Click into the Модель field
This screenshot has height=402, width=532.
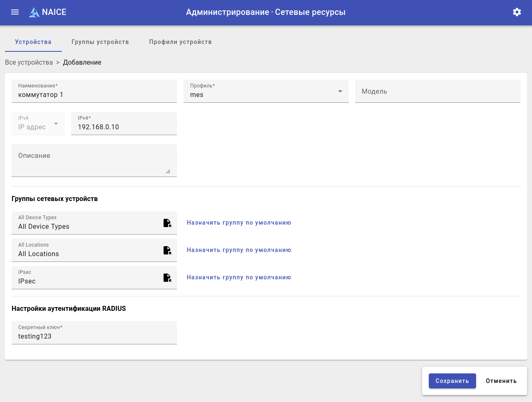437,92
